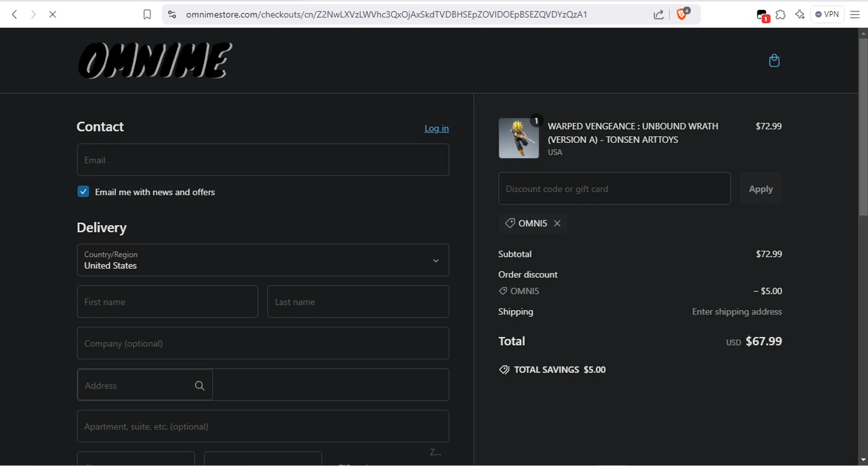The height and width of the screenshot is (466, 868).
Task: Click the Delivery heading
Action: coord(102,228)
